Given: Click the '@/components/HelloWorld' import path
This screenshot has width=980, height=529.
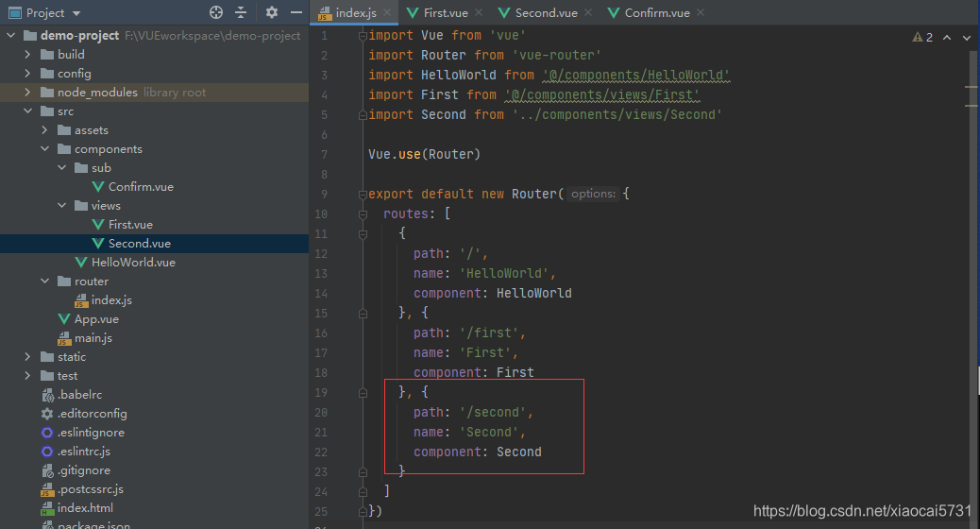Looking at the screenshot, I should (x=636, y=75).
